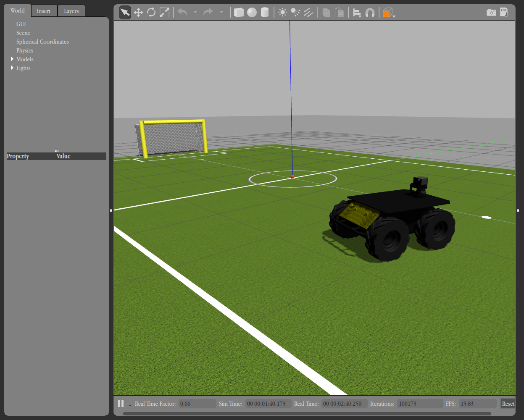The width and height of the screenshot is (524, 420).
Task: Activate the rotate mode tool
Action: tap(151, 13)
